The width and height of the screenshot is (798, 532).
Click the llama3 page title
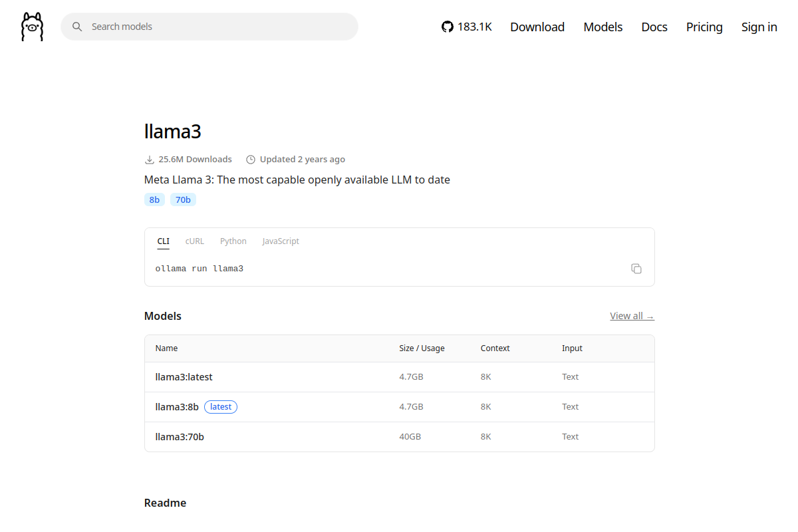tap(173, 131)
